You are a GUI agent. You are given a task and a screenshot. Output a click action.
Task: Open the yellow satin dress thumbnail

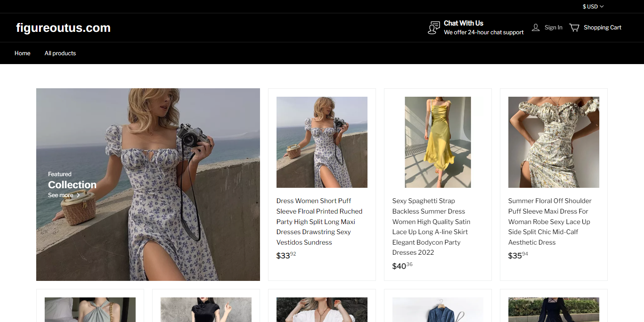click(438, 142)
